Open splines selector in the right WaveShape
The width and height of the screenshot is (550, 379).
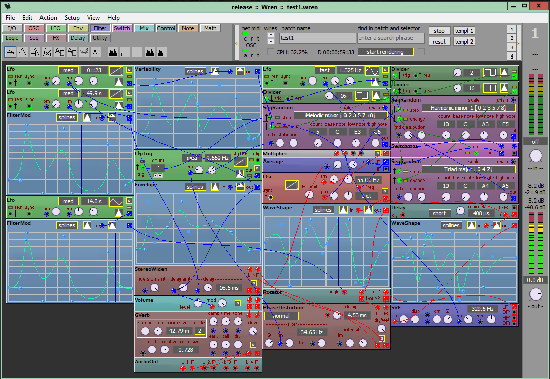coord(451,225)
